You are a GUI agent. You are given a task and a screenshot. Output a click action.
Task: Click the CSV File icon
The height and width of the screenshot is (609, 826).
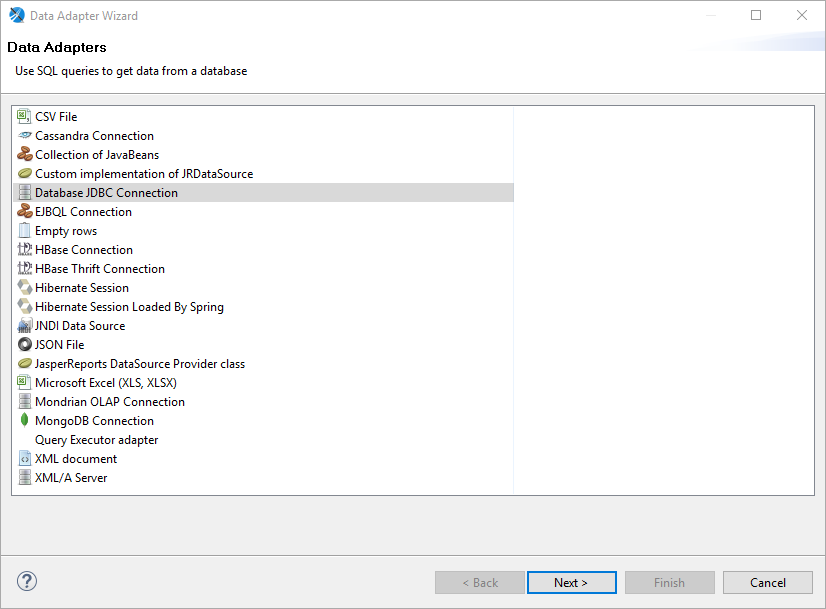pos(25,117)
